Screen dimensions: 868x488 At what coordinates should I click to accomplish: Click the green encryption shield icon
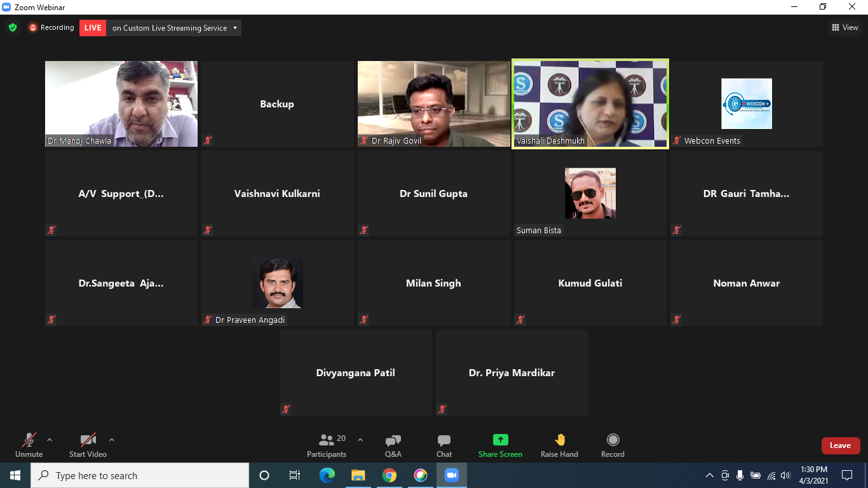[x=13, y=28]
